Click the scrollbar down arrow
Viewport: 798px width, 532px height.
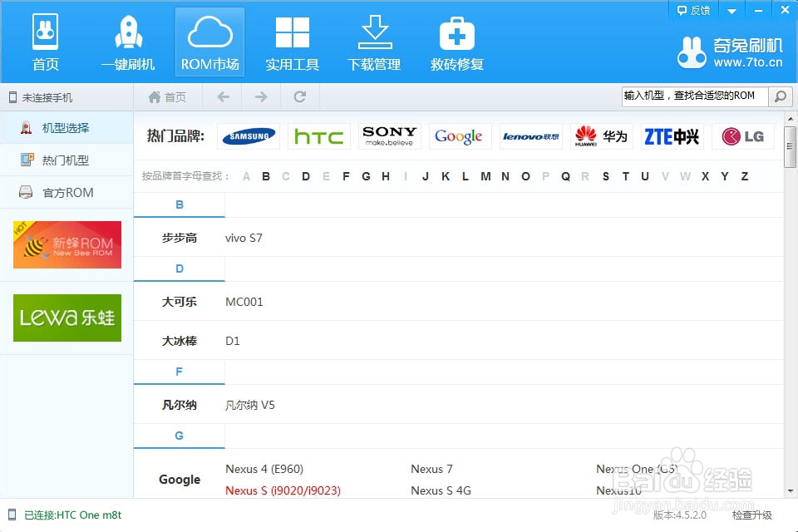(x=790, y=491)
